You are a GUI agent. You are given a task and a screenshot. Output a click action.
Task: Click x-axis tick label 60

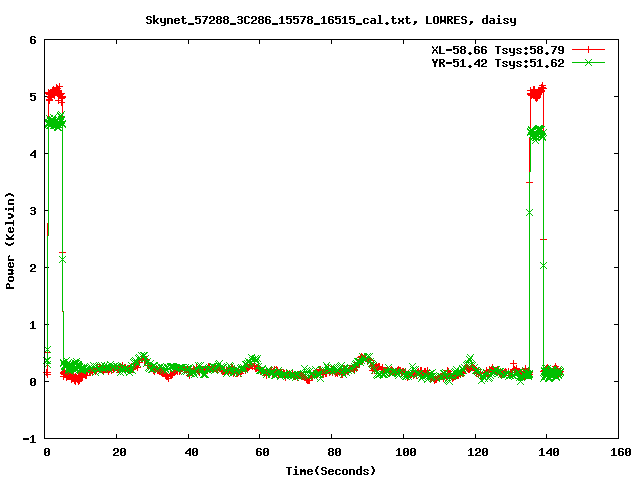(x=262, y=452)
